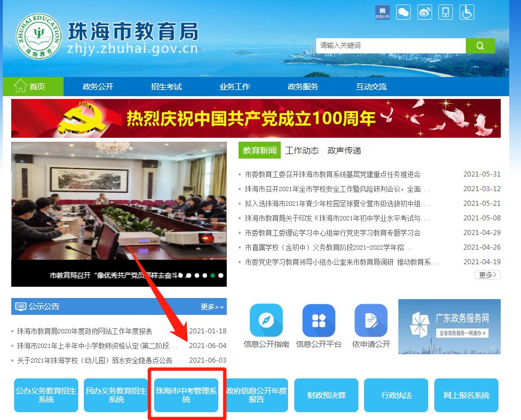Click the home house icon in navigation
The height and width of the screenshot is (420, 521).
click(x=20, y=85)
